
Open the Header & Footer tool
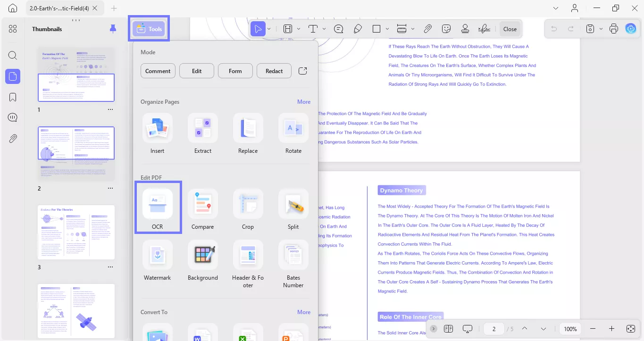pos(248,264)
